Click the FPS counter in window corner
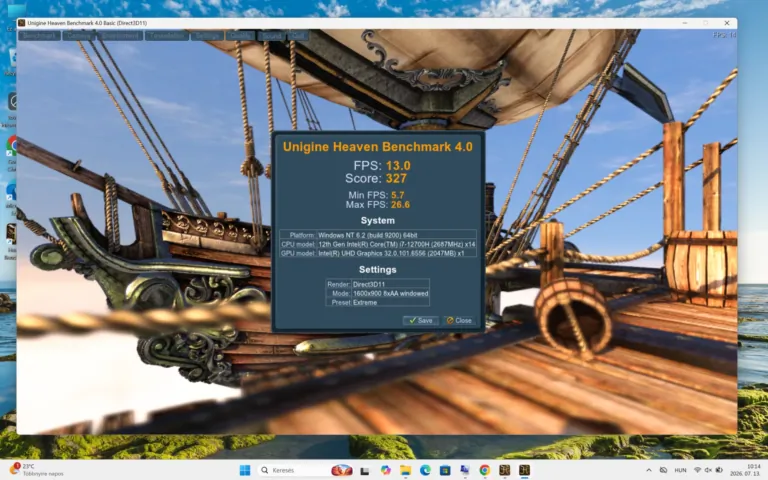The width and height of the screenshot is (768, 480). [724, 35]
